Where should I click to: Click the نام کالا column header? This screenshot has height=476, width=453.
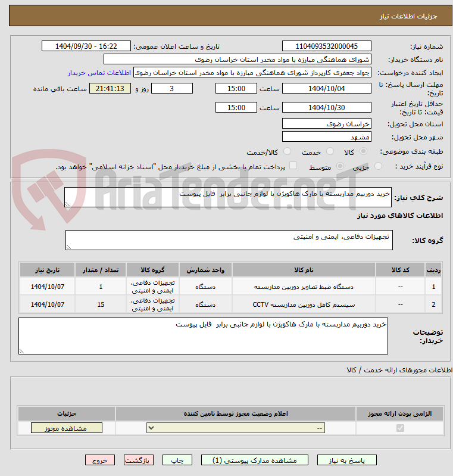(x=304, y=270)
